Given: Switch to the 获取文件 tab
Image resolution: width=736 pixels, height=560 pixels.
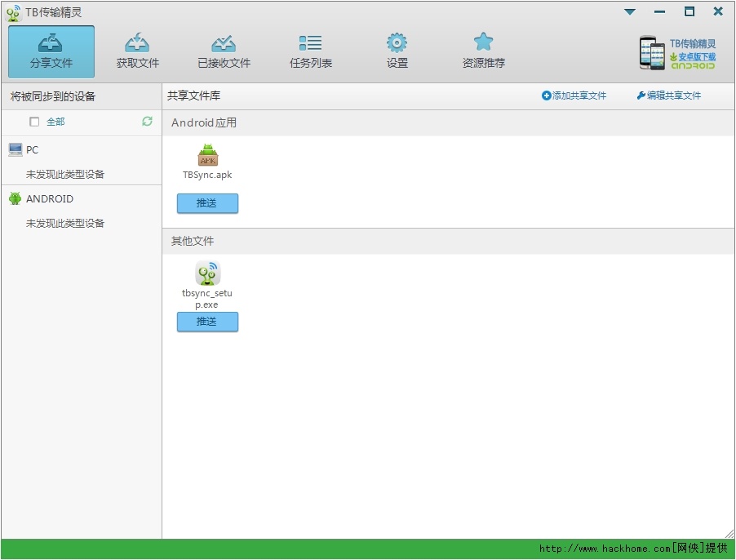Looking at the screenshot, I should (138, 51).
